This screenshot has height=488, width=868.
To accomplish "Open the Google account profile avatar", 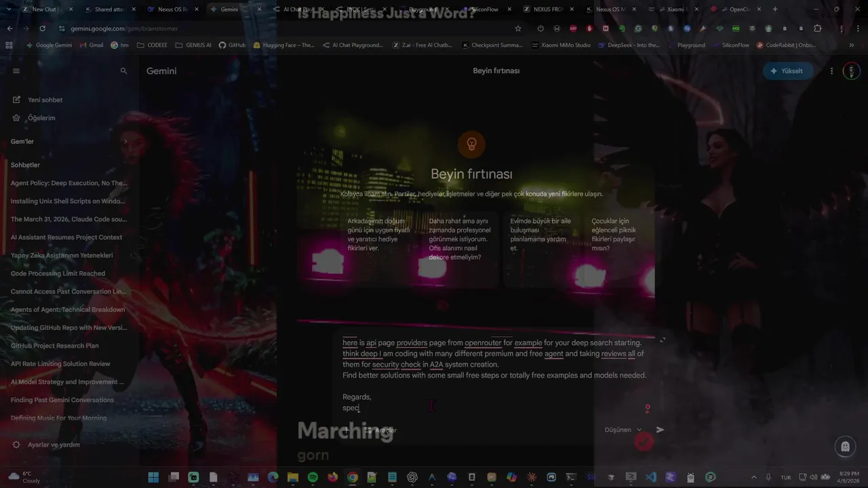I will coord(851,70).
